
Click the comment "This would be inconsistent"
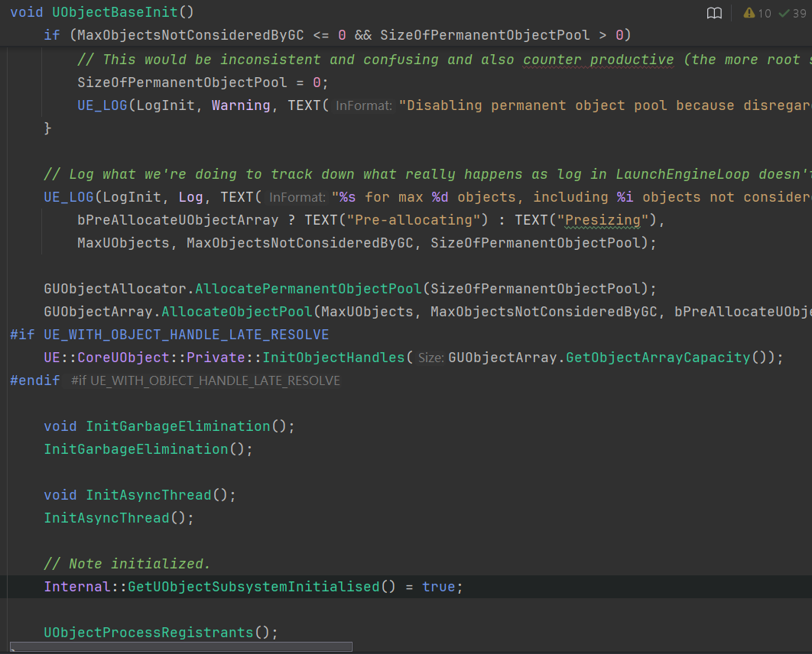click(443, 60)
